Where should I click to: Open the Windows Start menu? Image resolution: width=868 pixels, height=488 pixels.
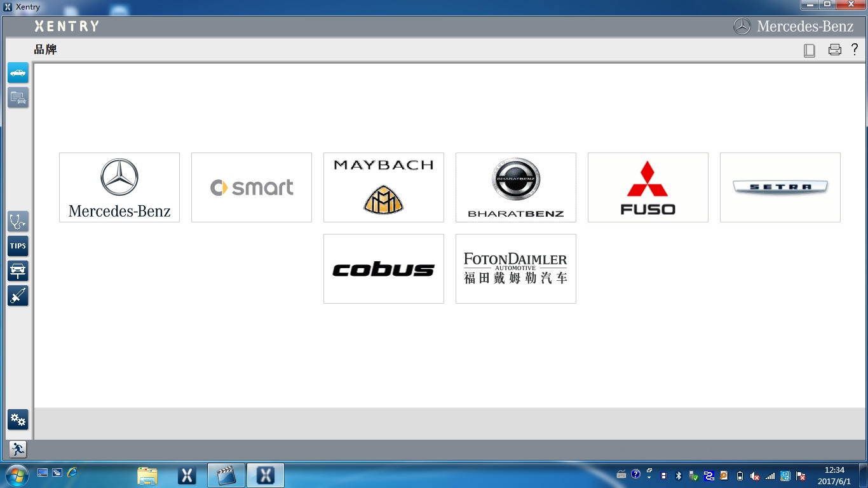(16, 475)
